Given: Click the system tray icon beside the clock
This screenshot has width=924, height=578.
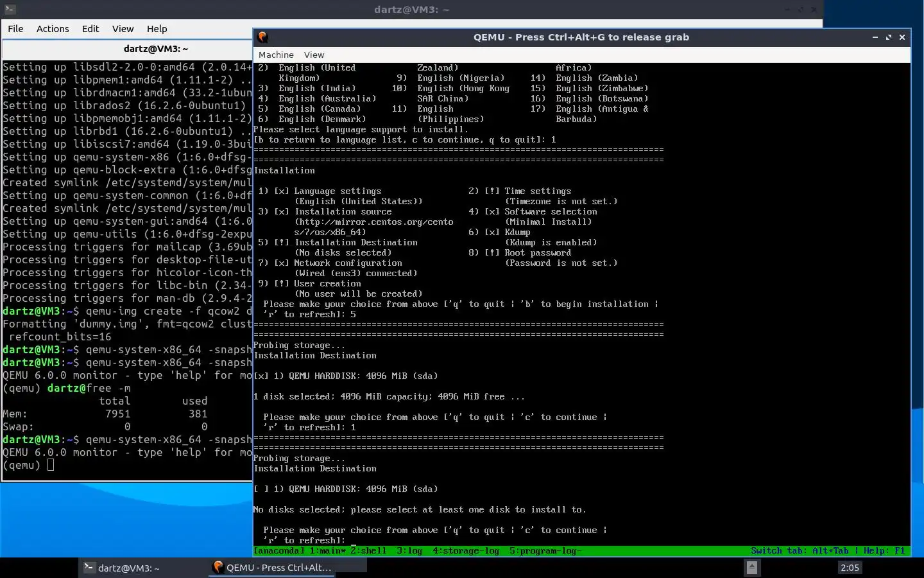Looking at the screenshot, I should [752, 568].
